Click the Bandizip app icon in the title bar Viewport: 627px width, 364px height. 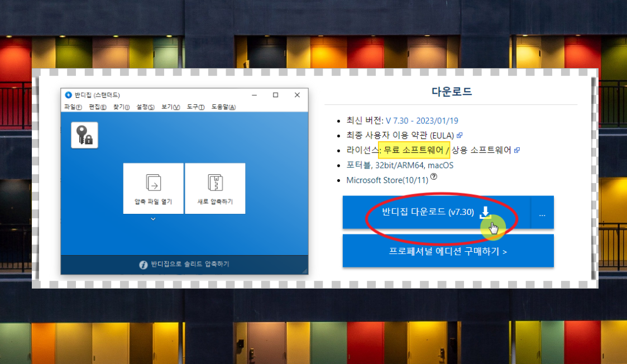68,95
